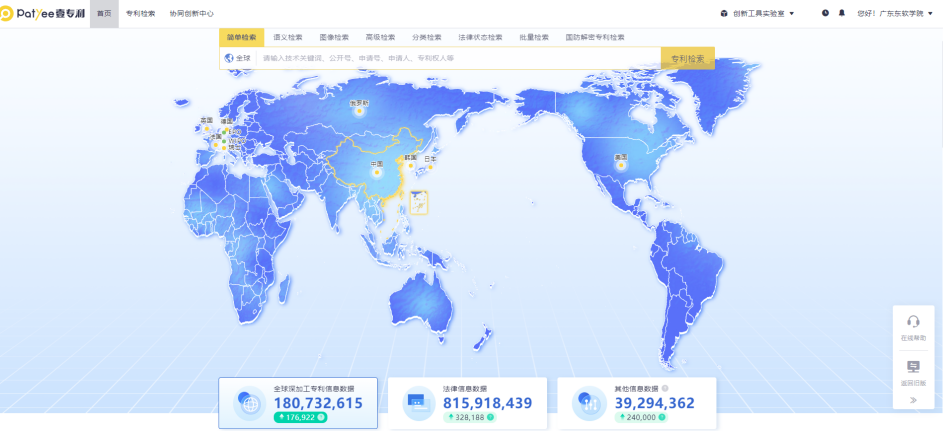Open the 专利检索 navigation menu
Screen dimensions: 943x431
pyautogui.click(x=140, y=13)
